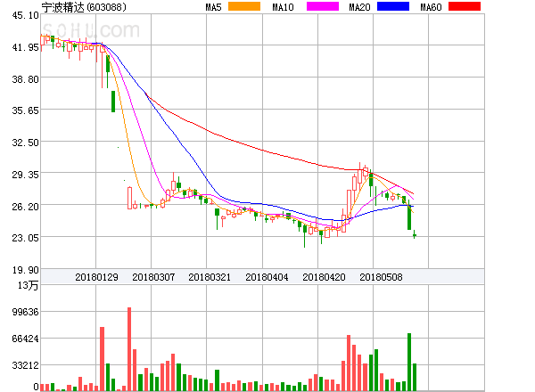
Task: Click the MA10 legend label
Action: click(x=284, y=7)
